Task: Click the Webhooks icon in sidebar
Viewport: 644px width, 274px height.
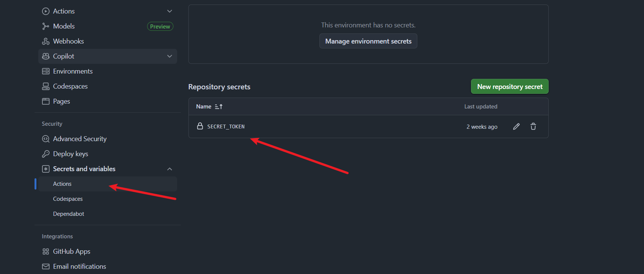Action: tap(46, 41)
